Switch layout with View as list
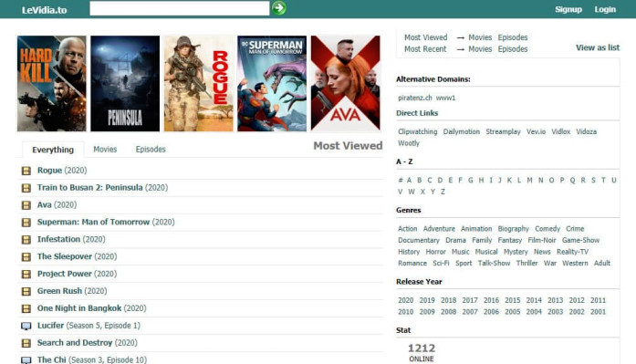 coord(598,47)
